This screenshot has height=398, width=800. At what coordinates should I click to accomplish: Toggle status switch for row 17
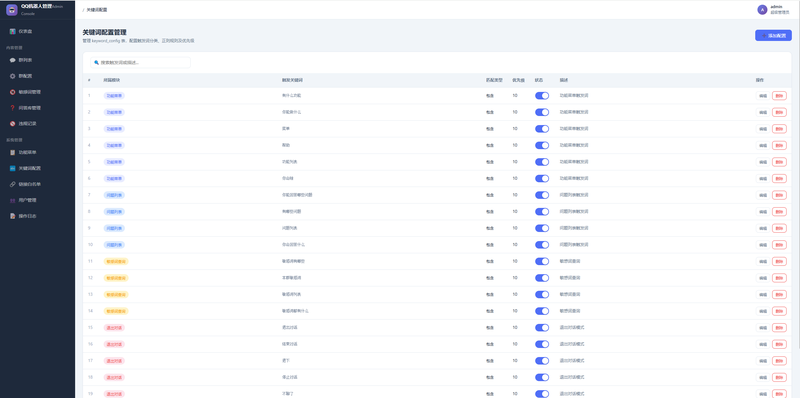pos(542,361)
